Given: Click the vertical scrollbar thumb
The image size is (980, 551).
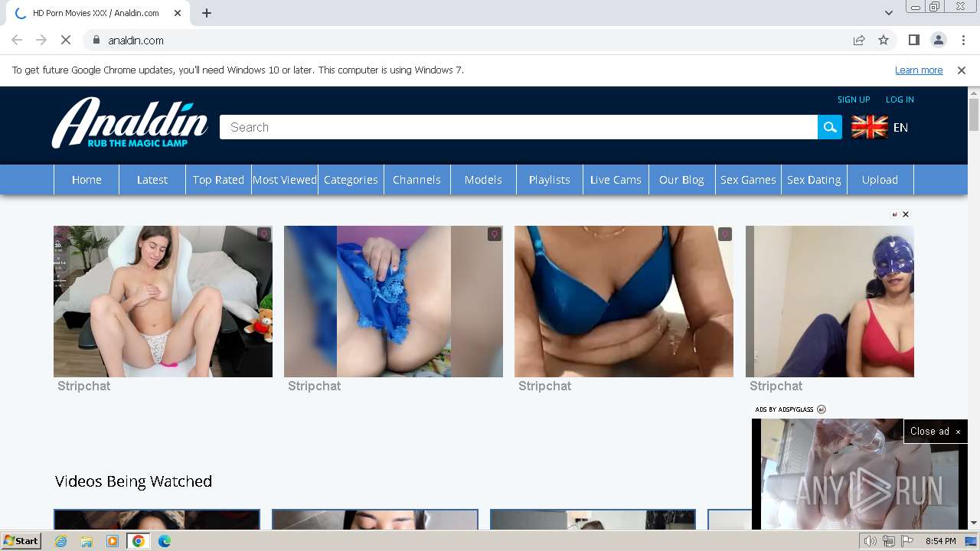Looking at the screenshot, I should click(x=974, y=115).
